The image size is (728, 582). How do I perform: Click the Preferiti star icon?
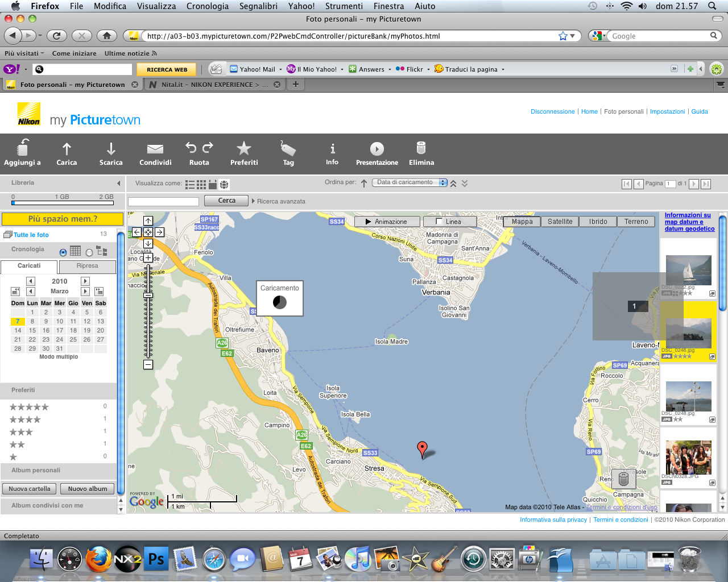pyautogui.click(x=244, y=148)
